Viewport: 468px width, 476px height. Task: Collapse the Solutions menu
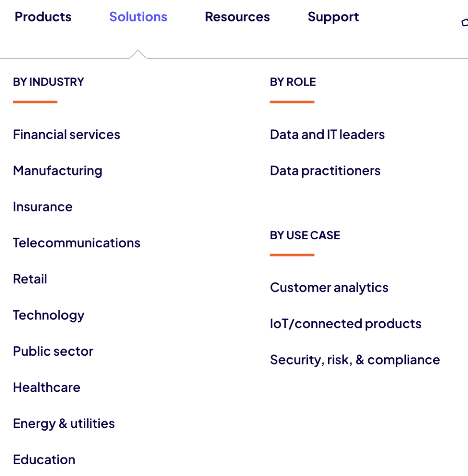click(138, 17)
